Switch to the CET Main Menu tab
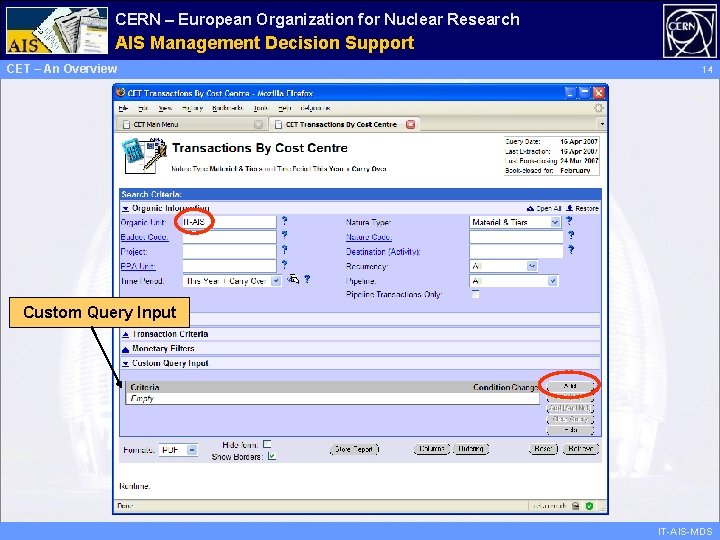720x540 pixels. (x=193, y=124)
